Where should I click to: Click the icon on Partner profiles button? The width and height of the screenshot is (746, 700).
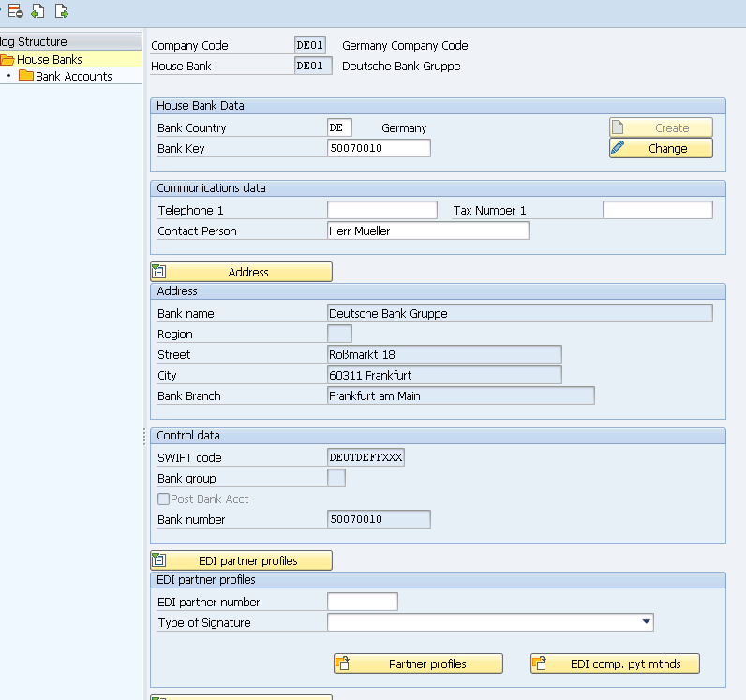[343, 663]
